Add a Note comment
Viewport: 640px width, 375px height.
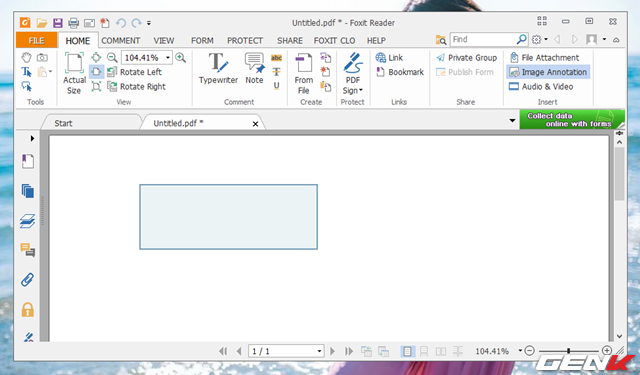click(x=254, y=69)
